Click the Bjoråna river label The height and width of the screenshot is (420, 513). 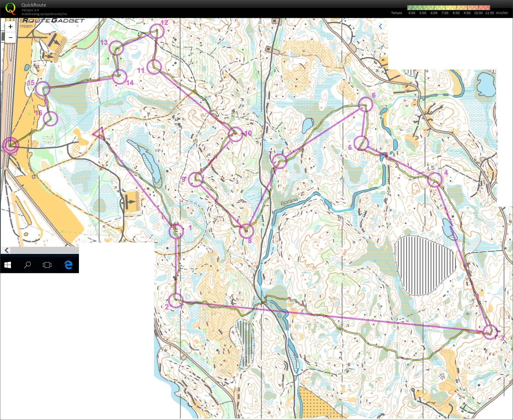coord(289,202)
